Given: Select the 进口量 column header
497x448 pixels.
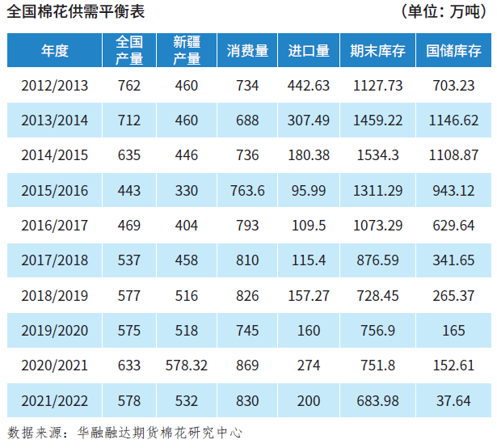Looking at the screenshot, I should 309,51.
